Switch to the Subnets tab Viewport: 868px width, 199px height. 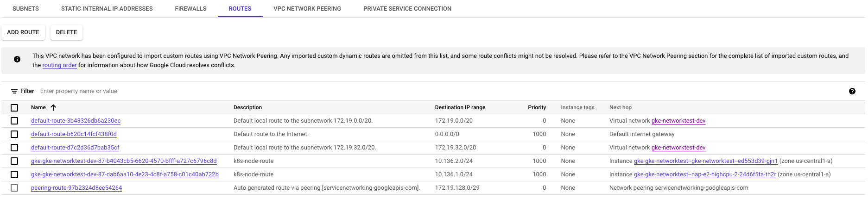point(25,8)
